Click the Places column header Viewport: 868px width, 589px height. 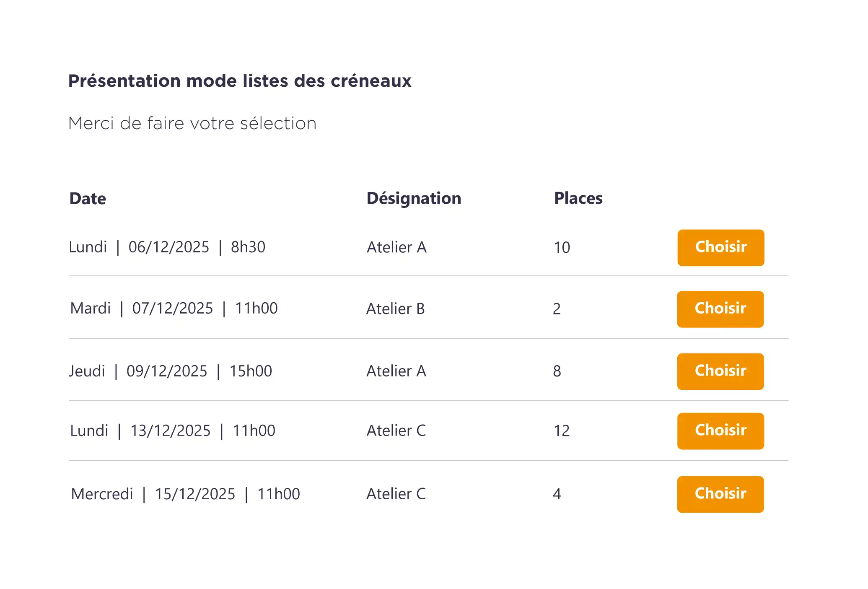[x=578, y=198]
